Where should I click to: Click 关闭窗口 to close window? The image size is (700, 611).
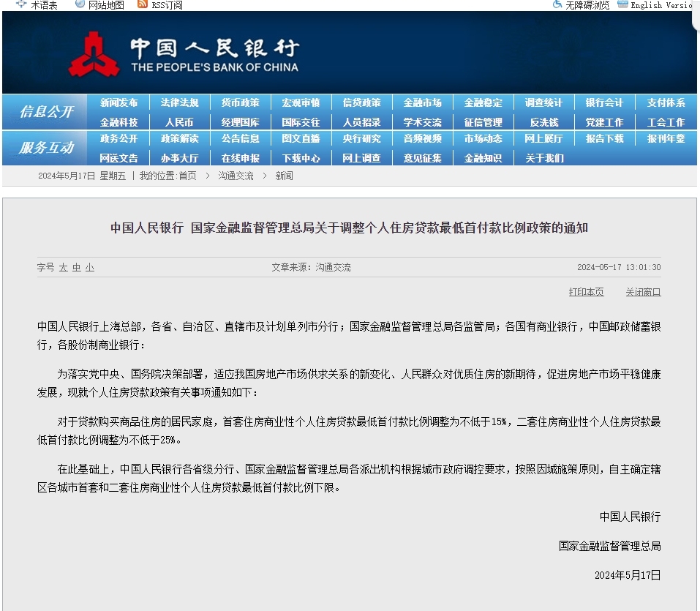click(643, 292)
